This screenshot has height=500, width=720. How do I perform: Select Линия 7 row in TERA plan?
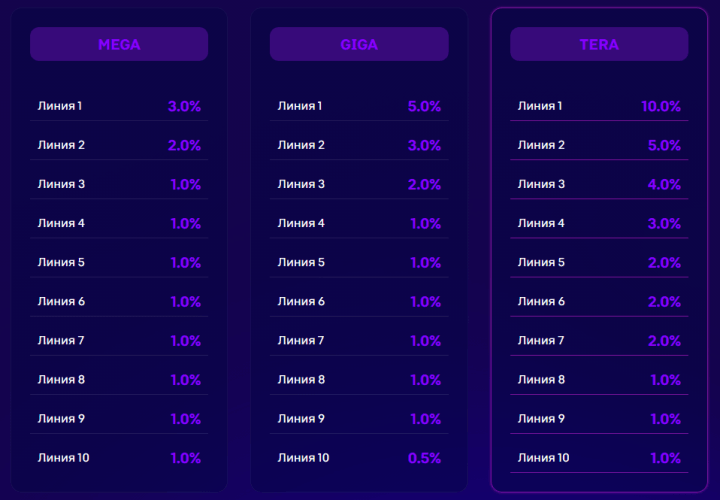[599, 341]
